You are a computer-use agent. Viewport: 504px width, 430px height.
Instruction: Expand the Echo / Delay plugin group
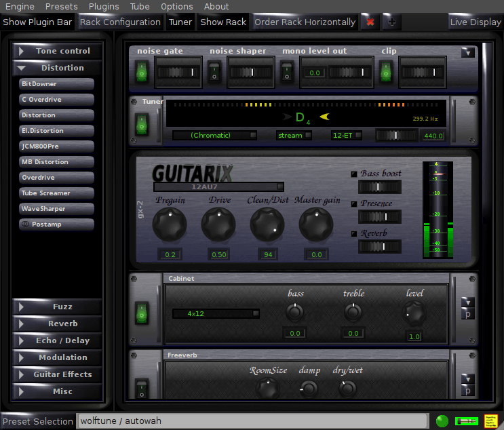point(57,340)
